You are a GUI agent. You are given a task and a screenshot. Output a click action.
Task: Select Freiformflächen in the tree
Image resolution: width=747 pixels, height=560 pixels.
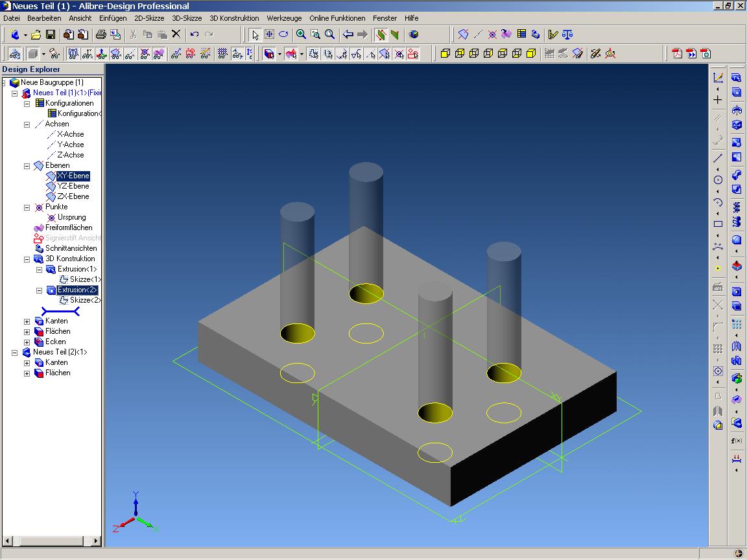click(x=69, y=227)
